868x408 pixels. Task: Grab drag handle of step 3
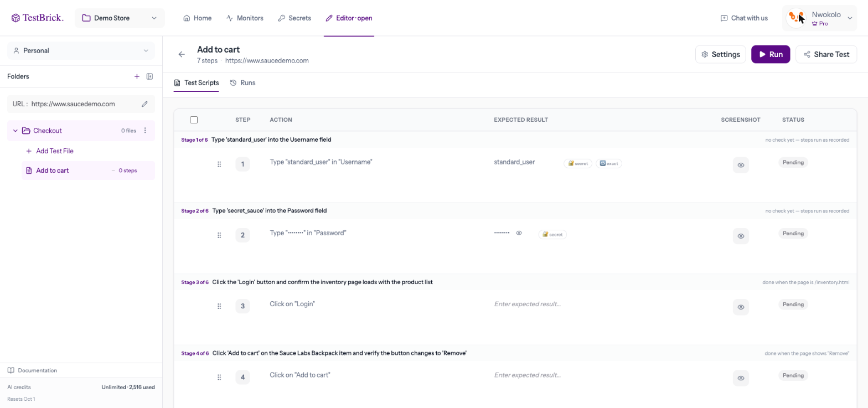(x=219, y=306)
